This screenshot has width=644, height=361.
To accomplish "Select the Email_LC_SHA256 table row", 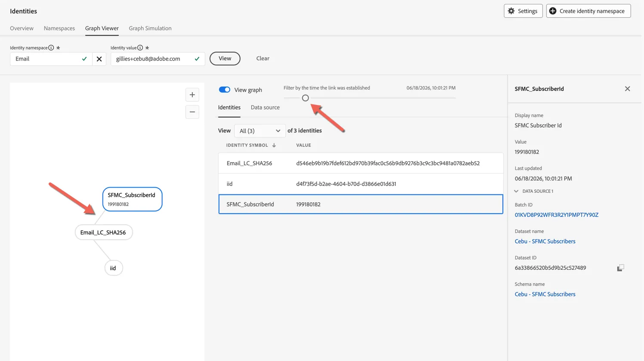I will (x=361, y=164).
